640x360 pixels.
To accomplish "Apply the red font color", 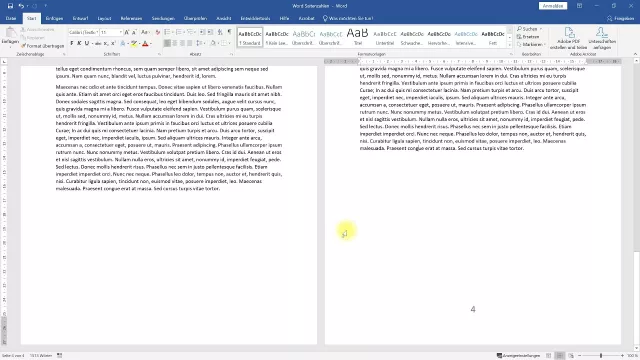I will 145,43.
